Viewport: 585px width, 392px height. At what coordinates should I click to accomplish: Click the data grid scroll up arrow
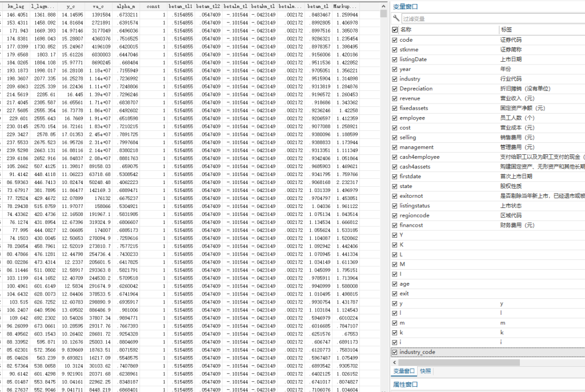(383, 6)
